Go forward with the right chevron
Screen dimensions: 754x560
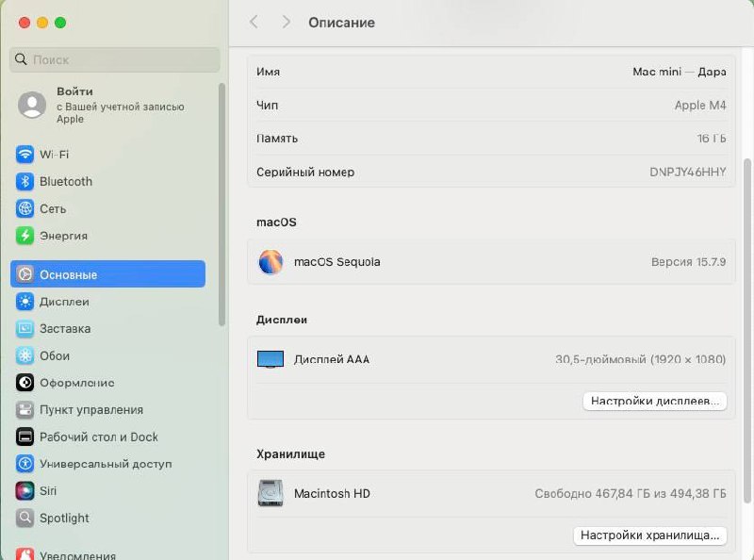(286, 22)
